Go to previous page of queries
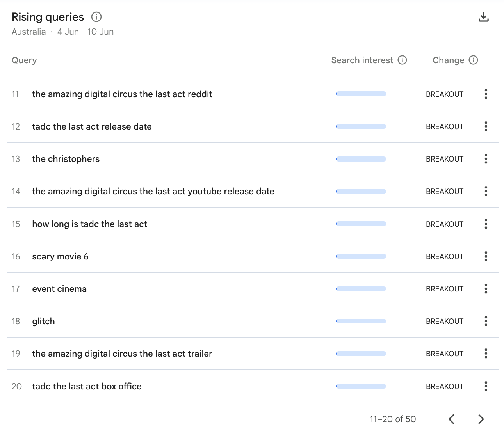The width and height of the screenshot is (504, 437). click(x=451, y=419)
